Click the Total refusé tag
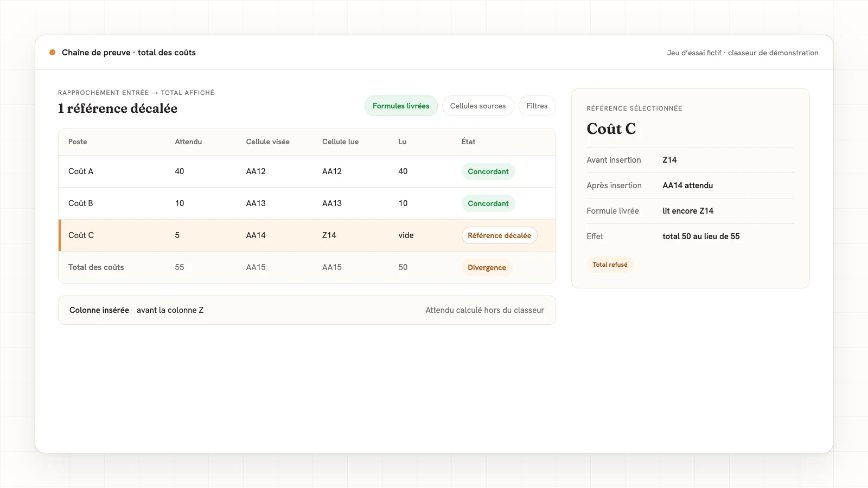 610,265
